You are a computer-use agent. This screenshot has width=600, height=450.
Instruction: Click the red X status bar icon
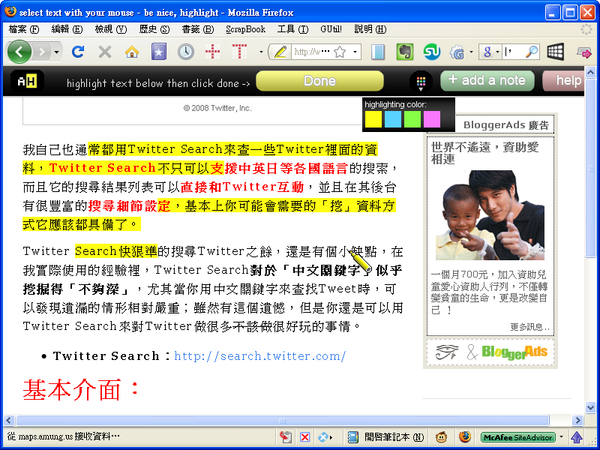tap(305, 437)
